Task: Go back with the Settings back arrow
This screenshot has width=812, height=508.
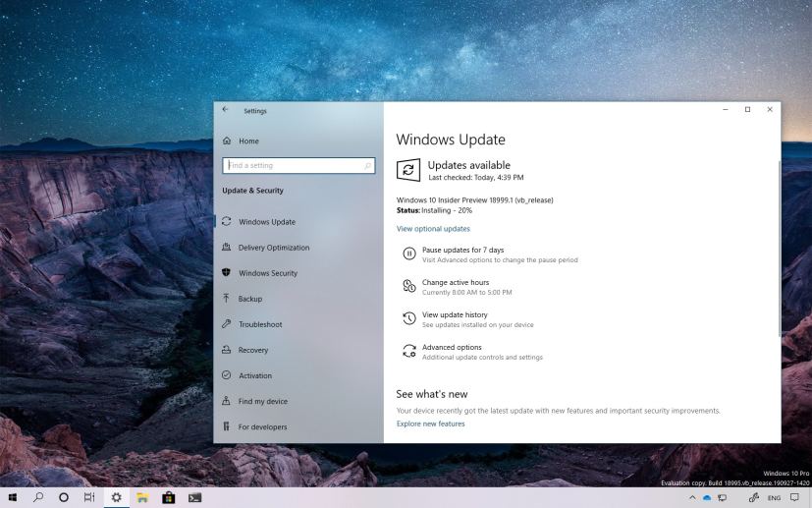Action: coord(225,109)
